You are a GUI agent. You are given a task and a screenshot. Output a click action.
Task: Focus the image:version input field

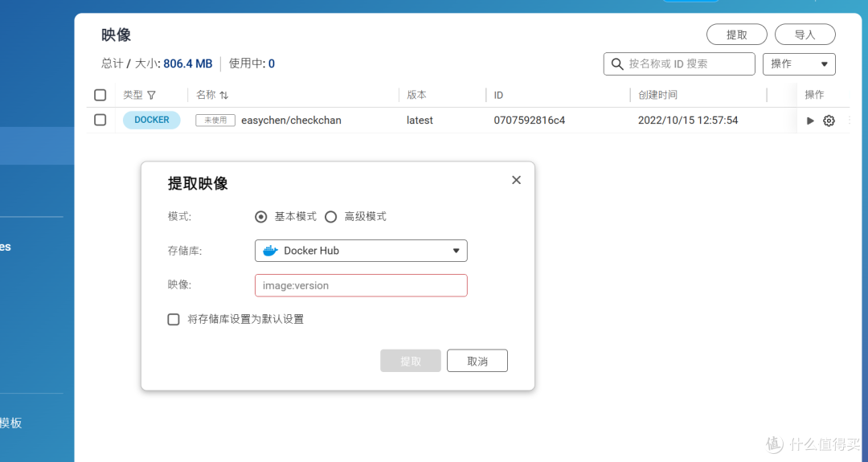pos(361,285)
